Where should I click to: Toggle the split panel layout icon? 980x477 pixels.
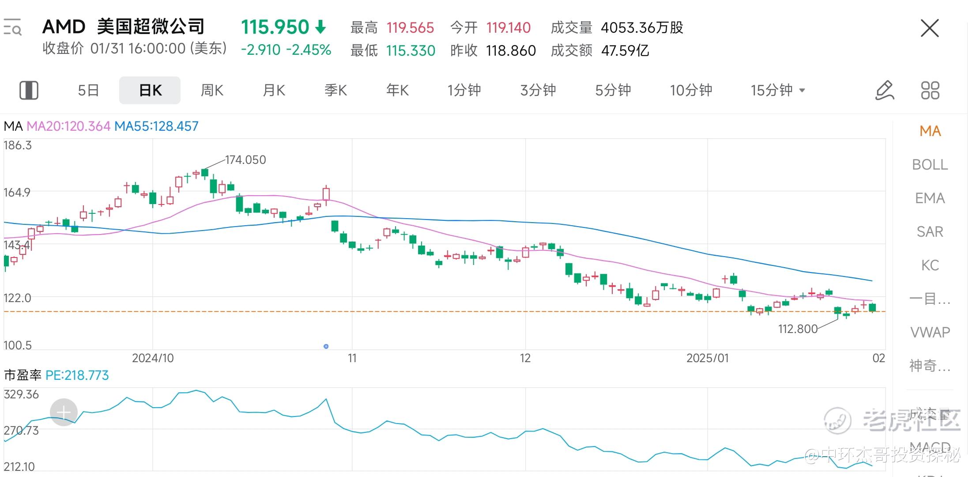coord(29,90)
